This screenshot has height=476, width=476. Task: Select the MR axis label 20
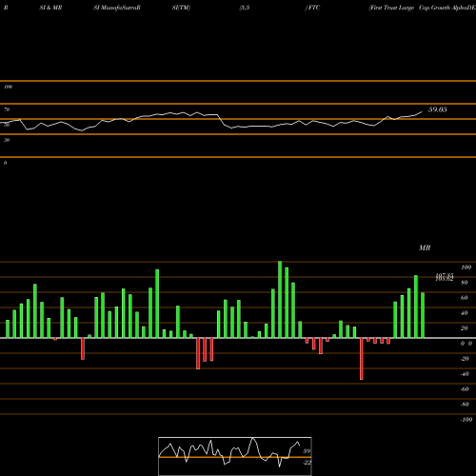coord(464,328)
